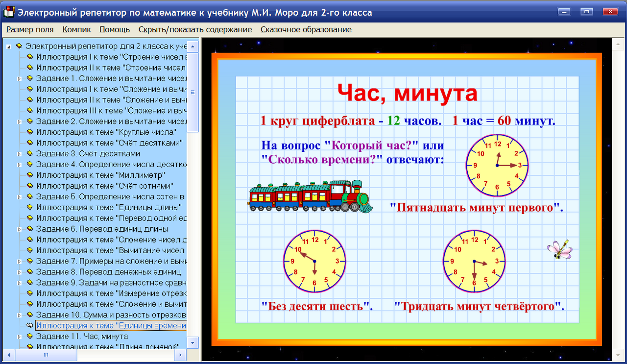Viewport: 627px width, 364px height.
Task: Click 'Скрыть/показать содержание' to hide the contents
Action: [x=196, y=29]
